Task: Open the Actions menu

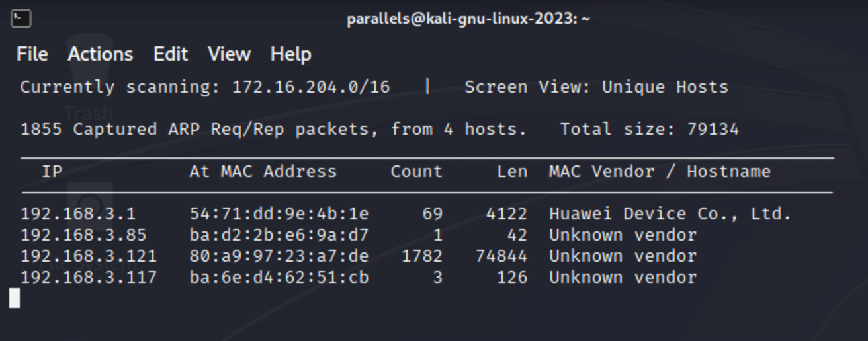Action: tap(100, 54)
